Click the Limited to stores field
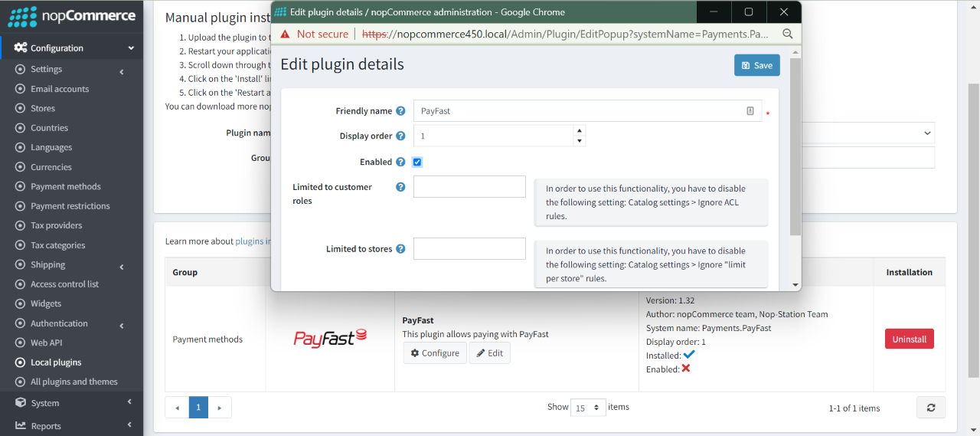Viewport: 980px width, 436px height. [x=469, y=249]
